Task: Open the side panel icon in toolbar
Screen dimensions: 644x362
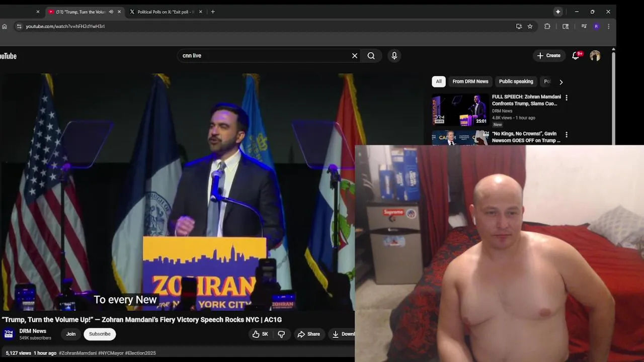Action: tap(566, 26)
